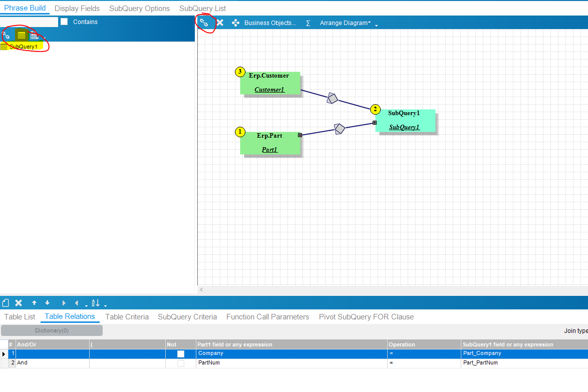The width and height of the screenshot is (588, 392).
Task: Click the row selector arrow for row 1
Action: 4,354
